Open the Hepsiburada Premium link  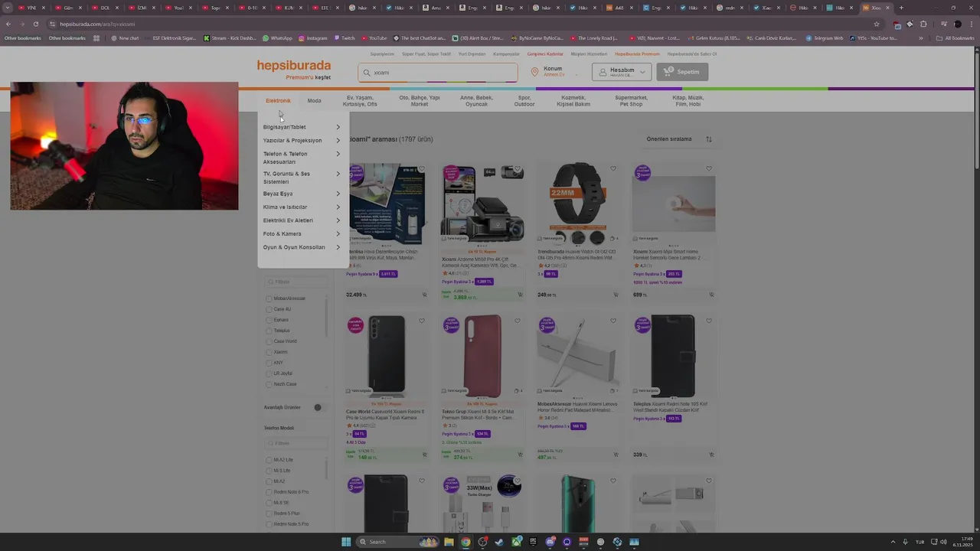pos(637,54)
